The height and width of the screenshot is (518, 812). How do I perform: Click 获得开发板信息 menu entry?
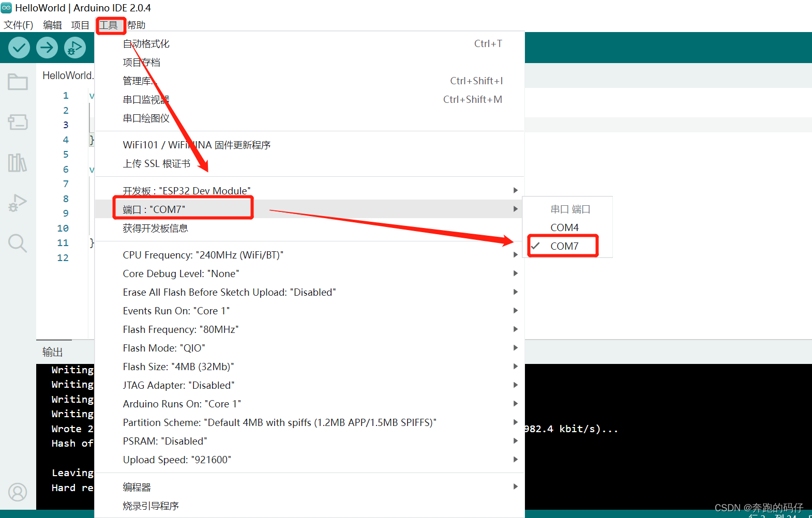[x=309, y=228]
